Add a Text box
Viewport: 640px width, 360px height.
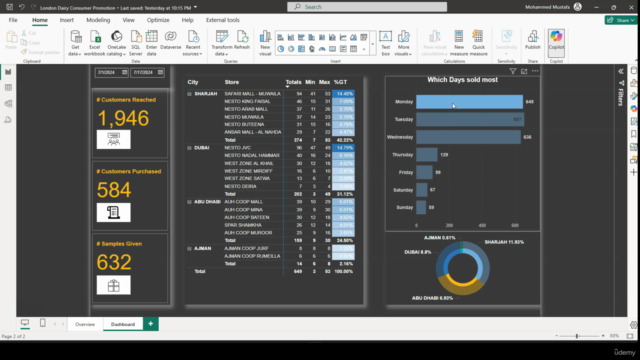pos(385,42)
